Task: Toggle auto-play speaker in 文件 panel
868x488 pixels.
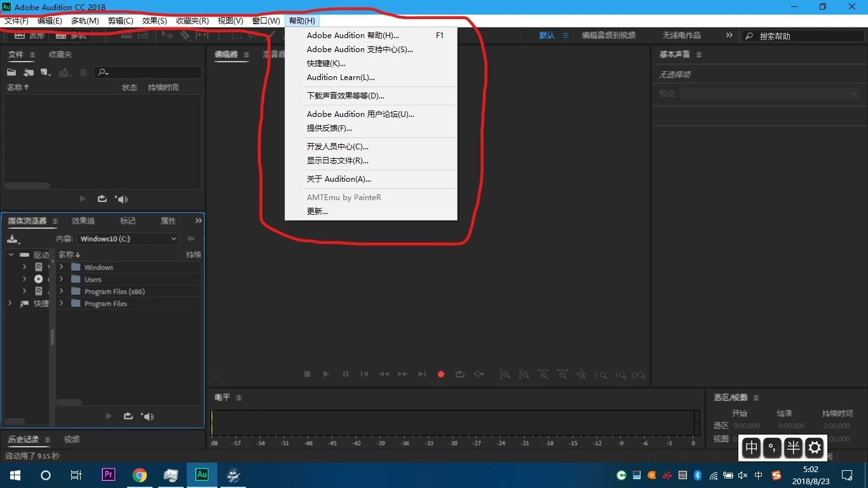Action: point(121,199)
